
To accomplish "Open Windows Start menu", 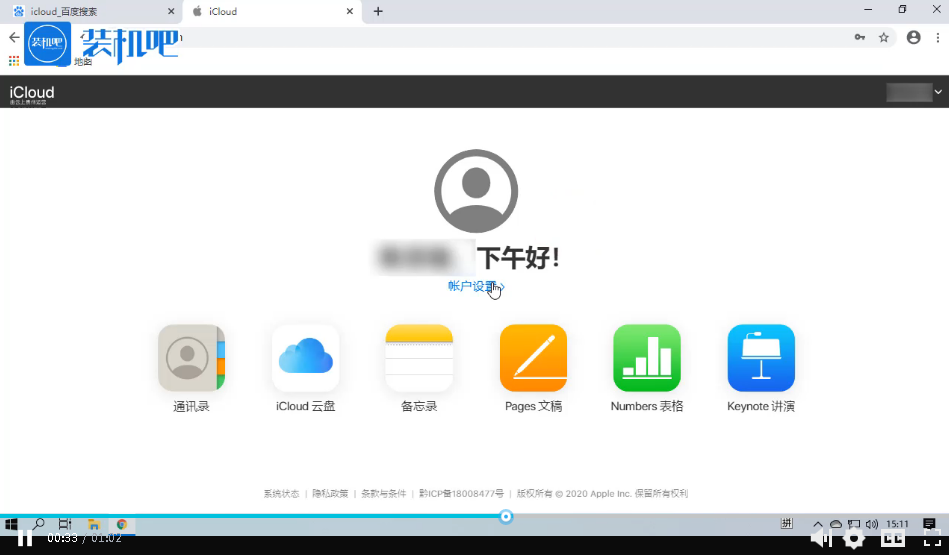I will pos(12,524).
